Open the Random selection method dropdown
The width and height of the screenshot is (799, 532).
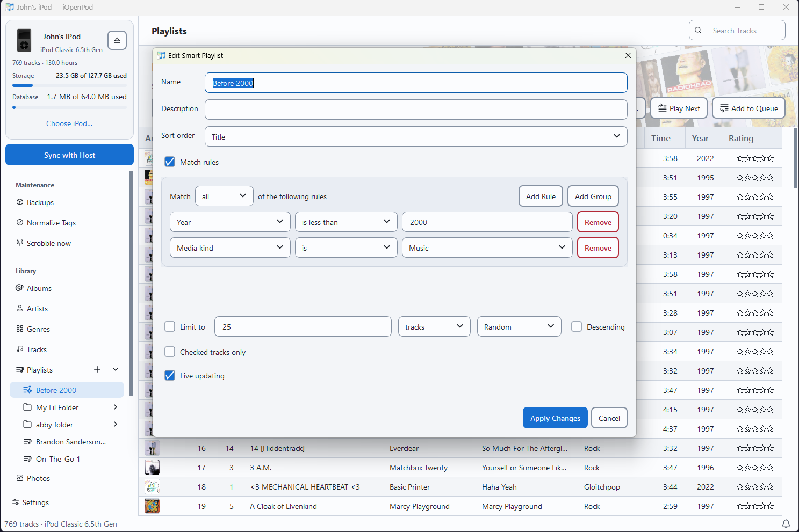519,326
